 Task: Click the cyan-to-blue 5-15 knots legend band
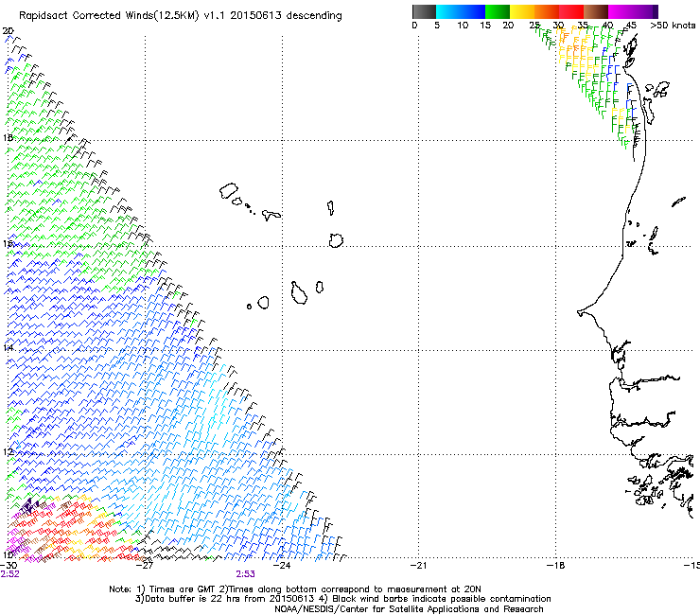(x=461, y=11)
